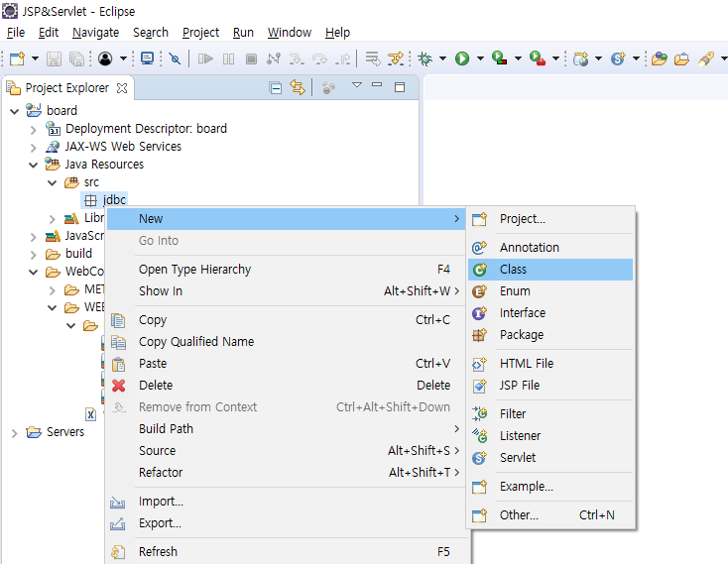Toggle Link with Editor in Project Explorer
Image resolution: width=728 pixels, height=564 pixels.
pos(298,87)
